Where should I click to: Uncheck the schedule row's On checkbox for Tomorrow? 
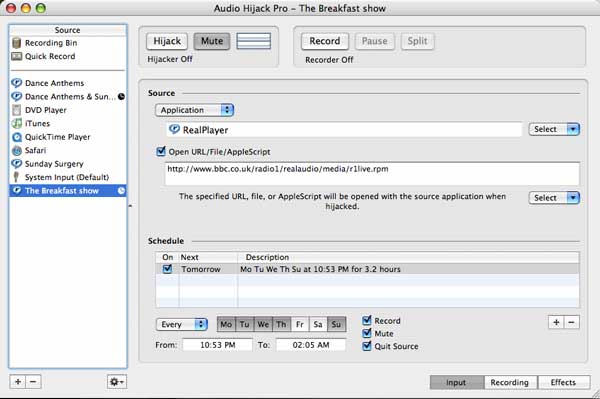click(x=167, y=269)
